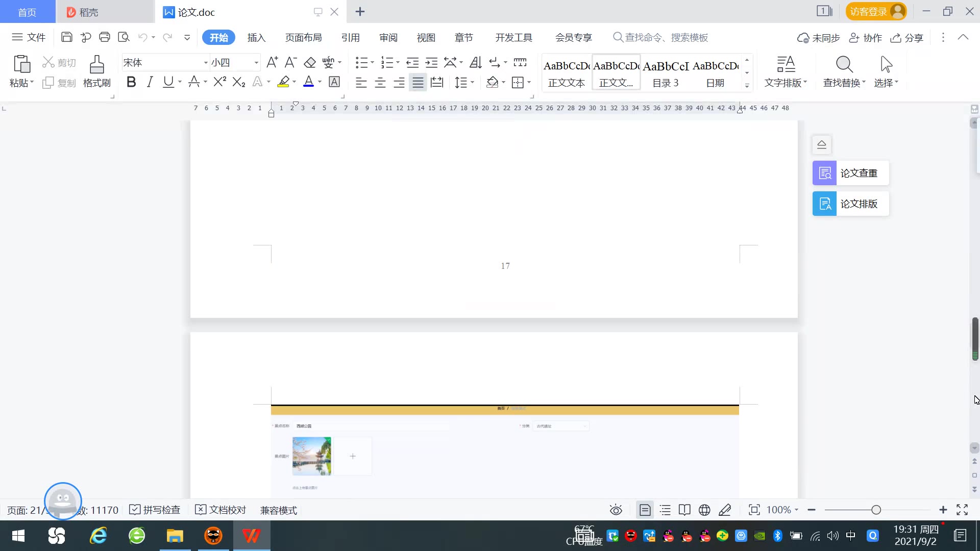Center align the paragraph text

click(380, 82)
